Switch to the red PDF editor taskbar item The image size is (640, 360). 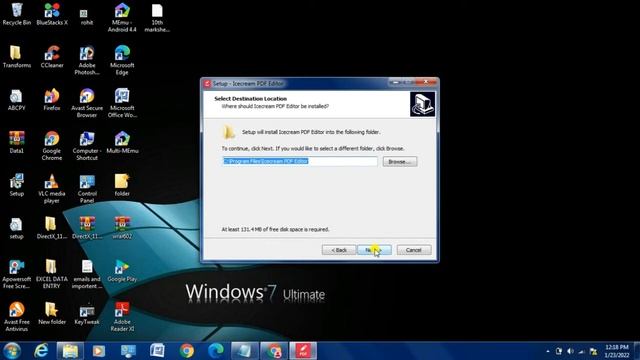point(303,351)
